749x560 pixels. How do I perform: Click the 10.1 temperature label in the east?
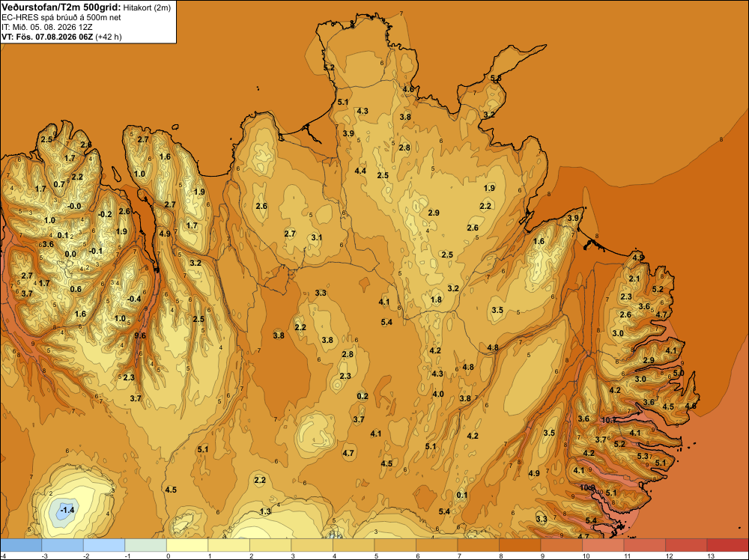[x=609, y=421]
